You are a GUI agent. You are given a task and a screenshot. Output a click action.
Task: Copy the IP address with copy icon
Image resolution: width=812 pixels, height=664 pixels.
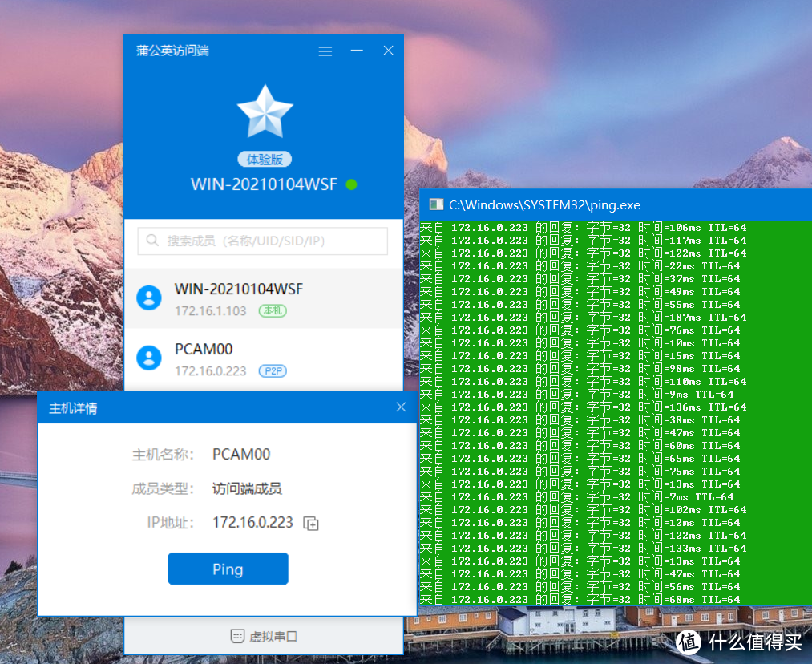311,524
